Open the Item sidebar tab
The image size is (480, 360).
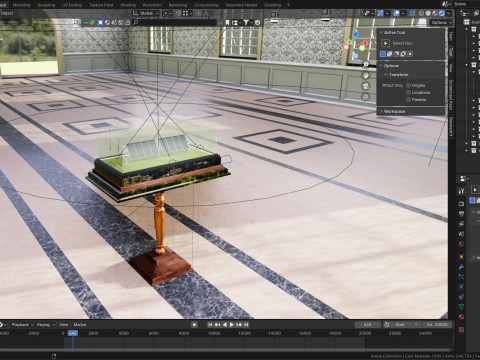point(450,36)
